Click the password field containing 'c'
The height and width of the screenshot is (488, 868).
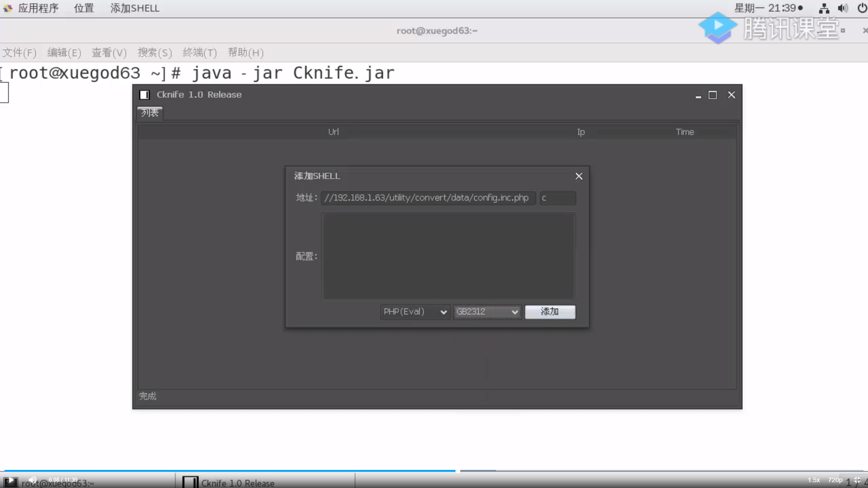[x=558, y=198]
